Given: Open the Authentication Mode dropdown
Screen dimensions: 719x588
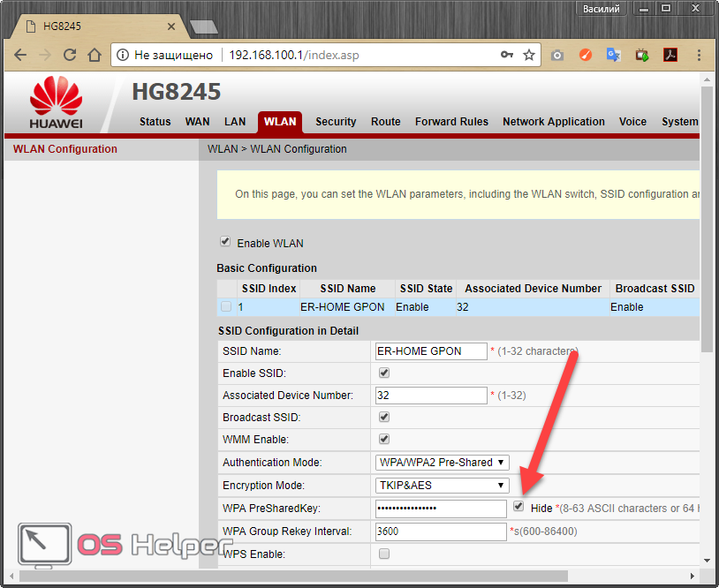Looking at the screenshot, I should (443, 462).
